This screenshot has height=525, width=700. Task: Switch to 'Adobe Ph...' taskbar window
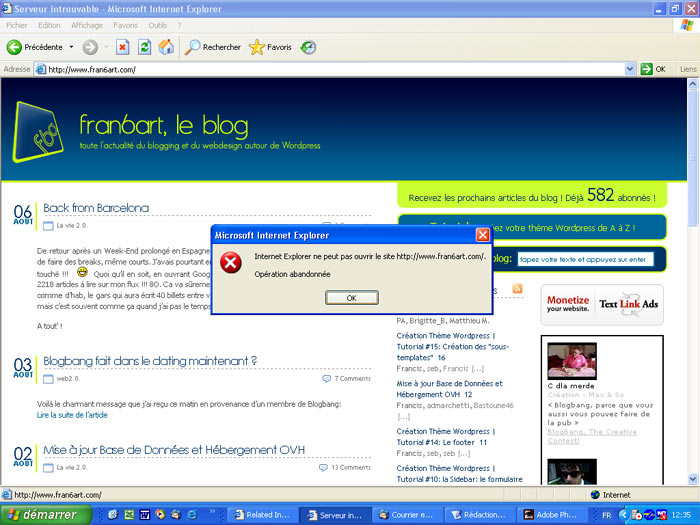coord(552,515)
